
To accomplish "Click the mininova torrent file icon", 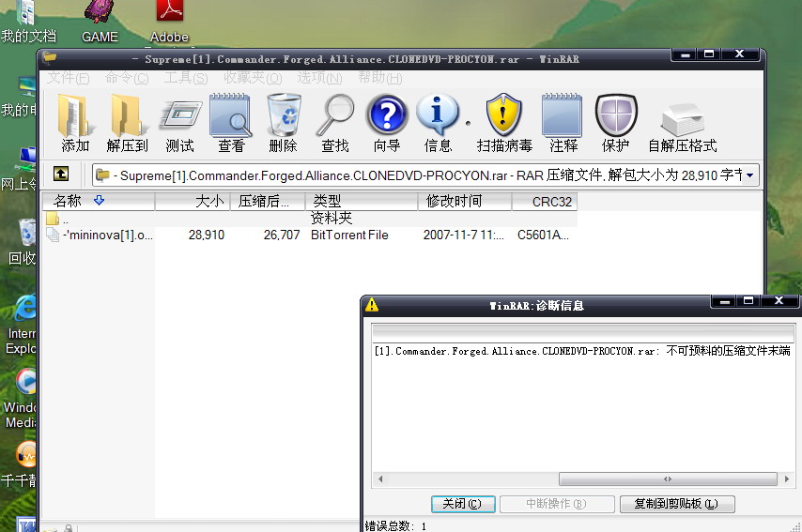I will pos(53,236).
